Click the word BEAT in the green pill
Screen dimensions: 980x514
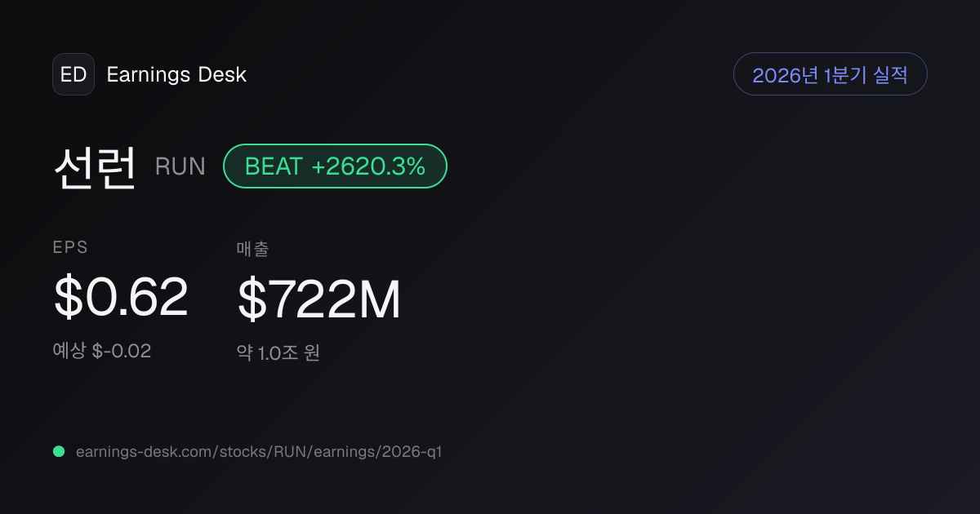(274, 166)
